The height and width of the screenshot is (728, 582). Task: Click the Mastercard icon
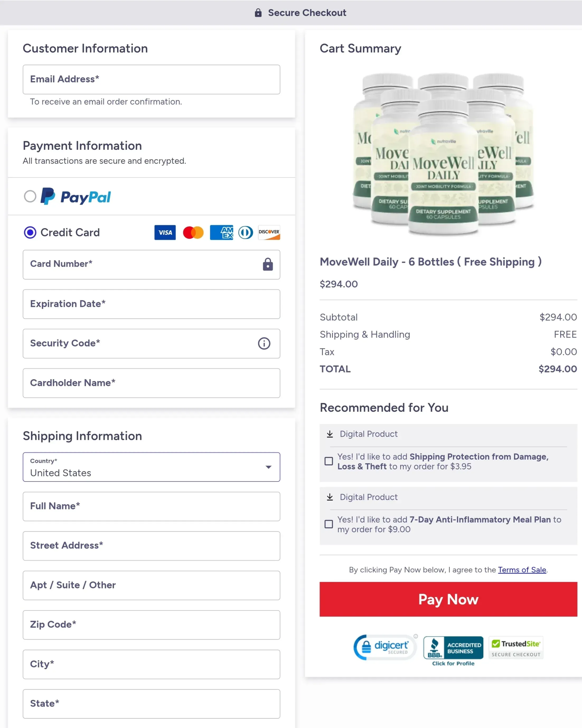pyautogui.click(x=193, y=232)
